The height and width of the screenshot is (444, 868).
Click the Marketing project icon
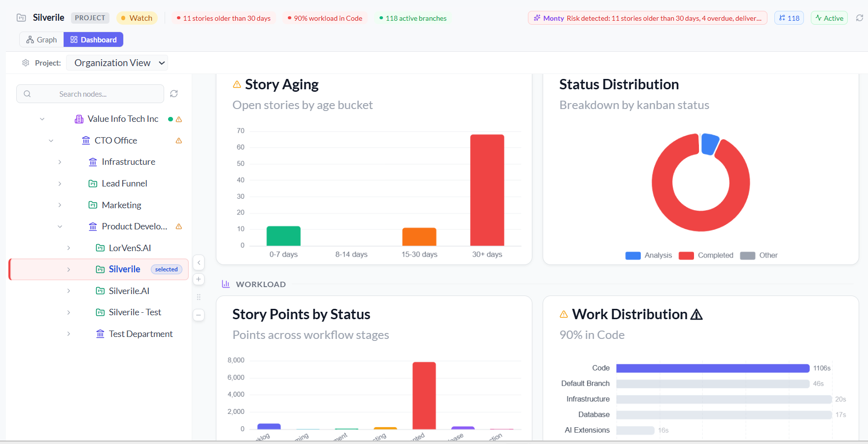coord(93,205)
